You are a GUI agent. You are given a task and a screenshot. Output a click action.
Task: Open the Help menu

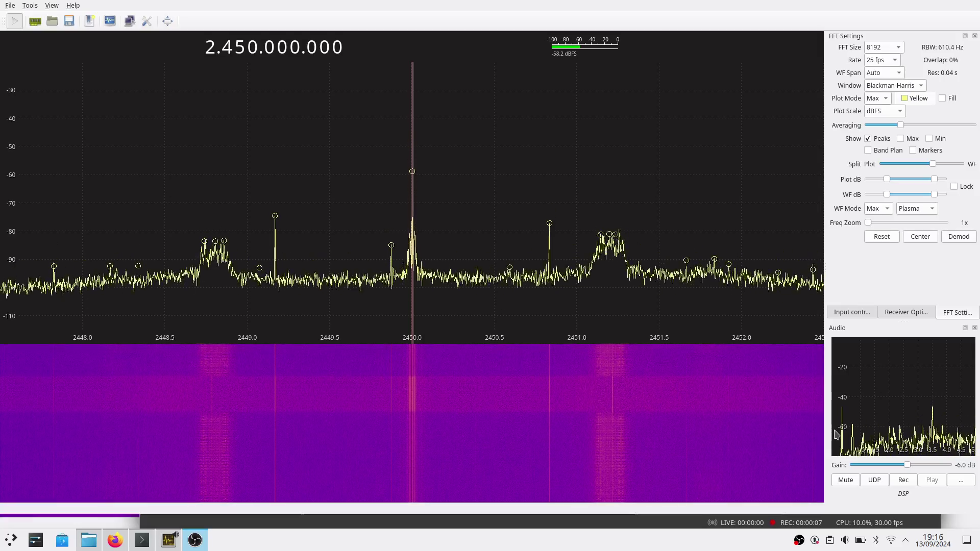click(x=73, y=5)
